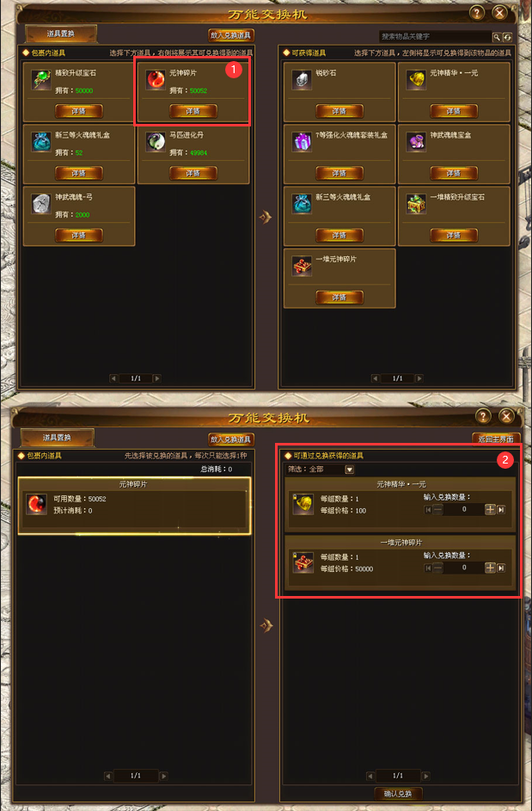Click 放入兑换道具 tab in bottom window
This screenshot has width=532, height=811.
231,439
